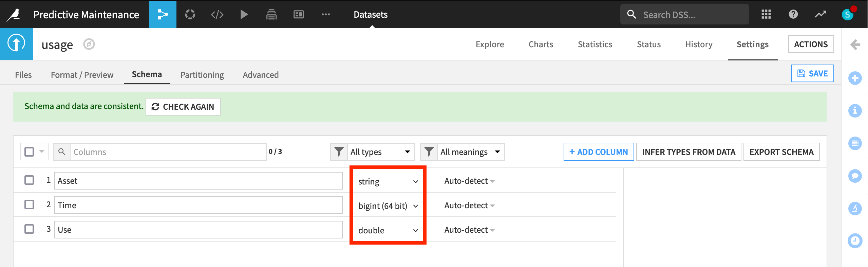868x267 pixels.
Task: Click the Predictive Maintenance project name
Action: click(86, 15)
